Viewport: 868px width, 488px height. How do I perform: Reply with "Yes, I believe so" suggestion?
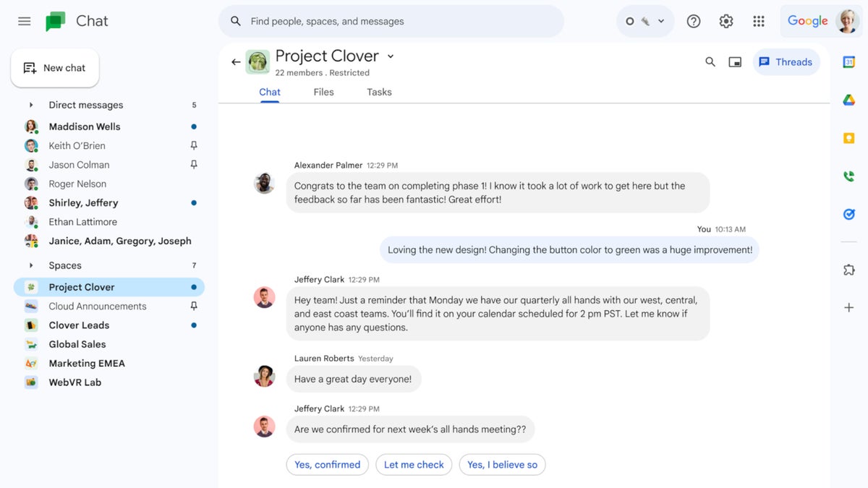coord(502,465)
